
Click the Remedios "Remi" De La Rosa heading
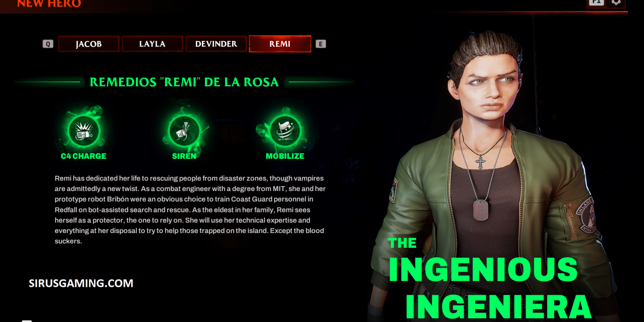(x=184, y=82)
